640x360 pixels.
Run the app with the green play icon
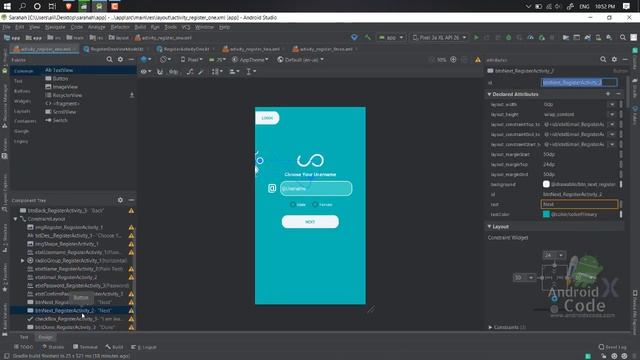pyautogui.click(x=476, y=38)
